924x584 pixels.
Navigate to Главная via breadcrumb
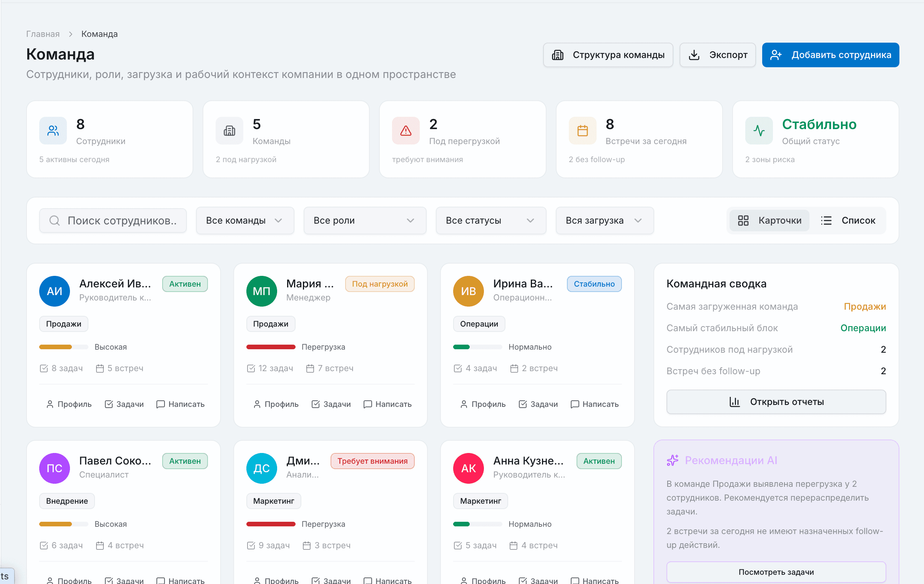pyautogui.click(x=43, y=34)
